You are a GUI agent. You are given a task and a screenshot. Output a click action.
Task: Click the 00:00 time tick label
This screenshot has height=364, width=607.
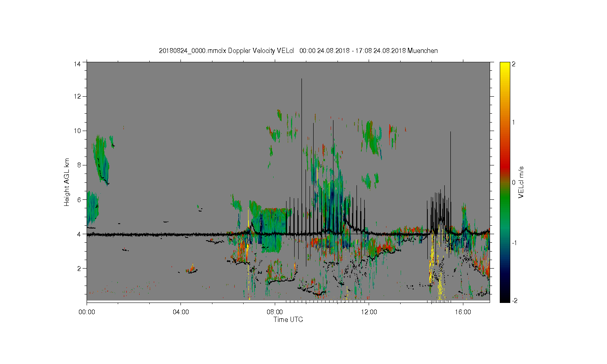pos(87,312)
